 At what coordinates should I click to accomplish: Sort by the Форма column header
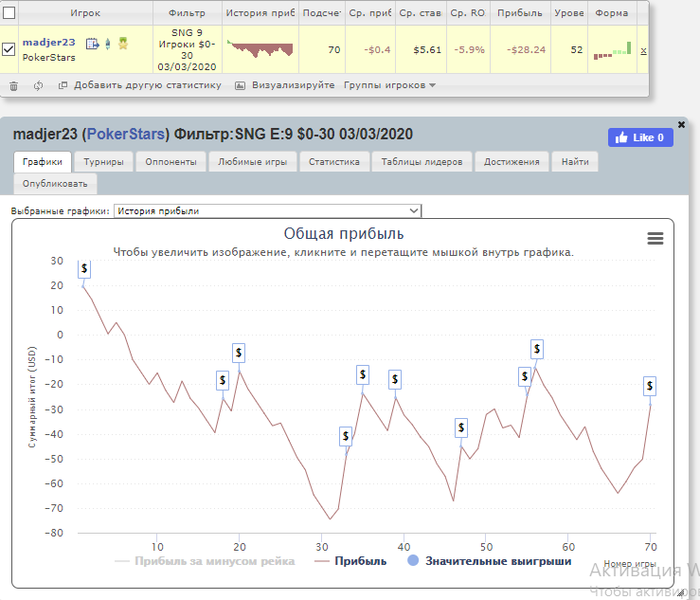(x=612, y=13)
